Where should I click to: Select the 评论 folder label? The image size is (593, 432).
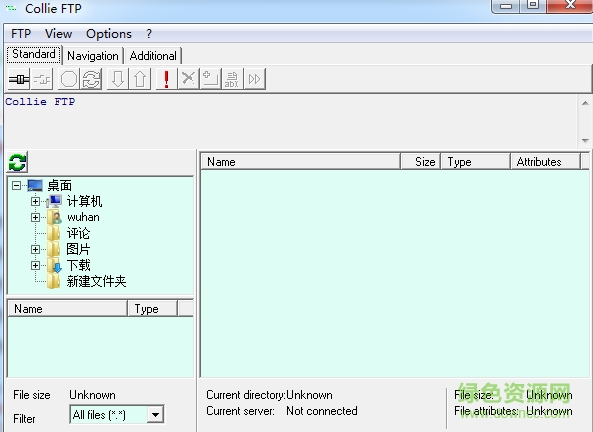tap(78, 233)
